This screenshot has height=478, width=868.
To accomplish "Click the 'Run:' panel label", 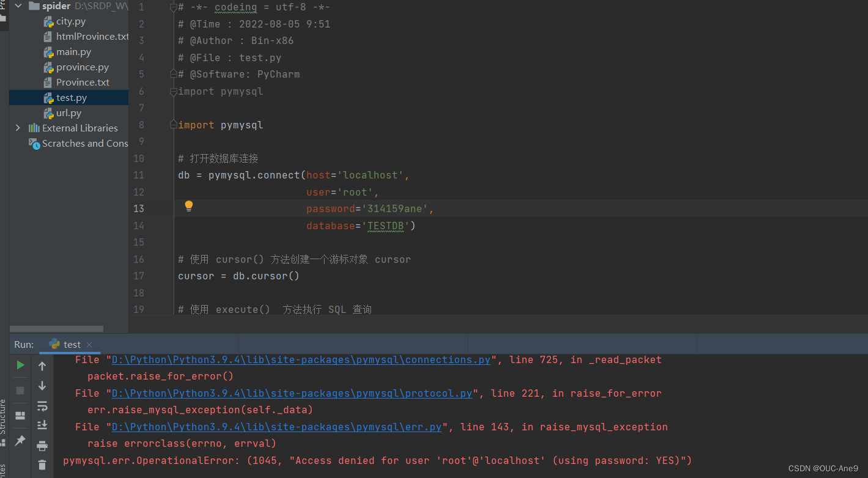I will point(24,345).
